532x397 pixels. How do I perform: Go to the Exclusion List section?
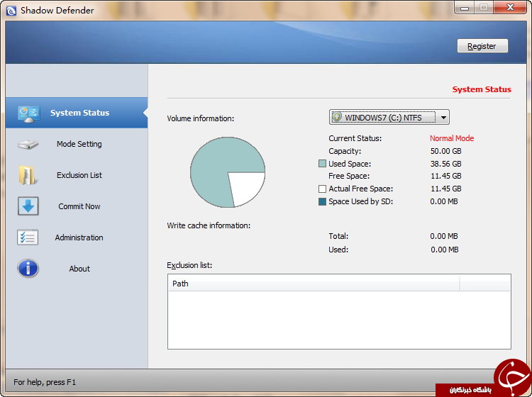click(x=77, y=175)
